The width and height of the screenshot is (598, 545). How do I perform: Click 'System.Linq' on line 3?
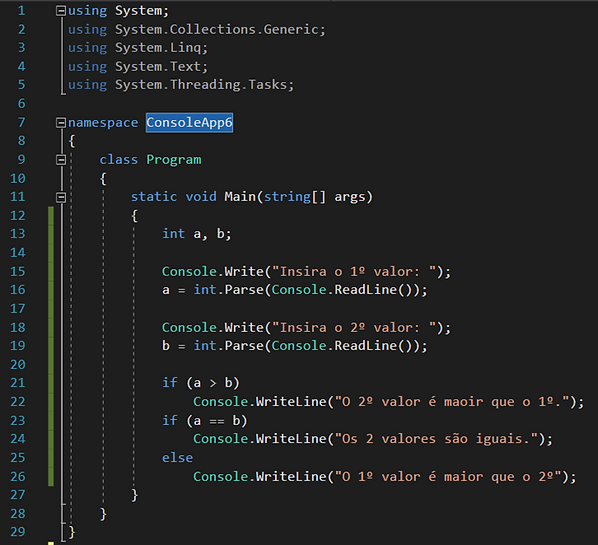(x=158, y=48)
